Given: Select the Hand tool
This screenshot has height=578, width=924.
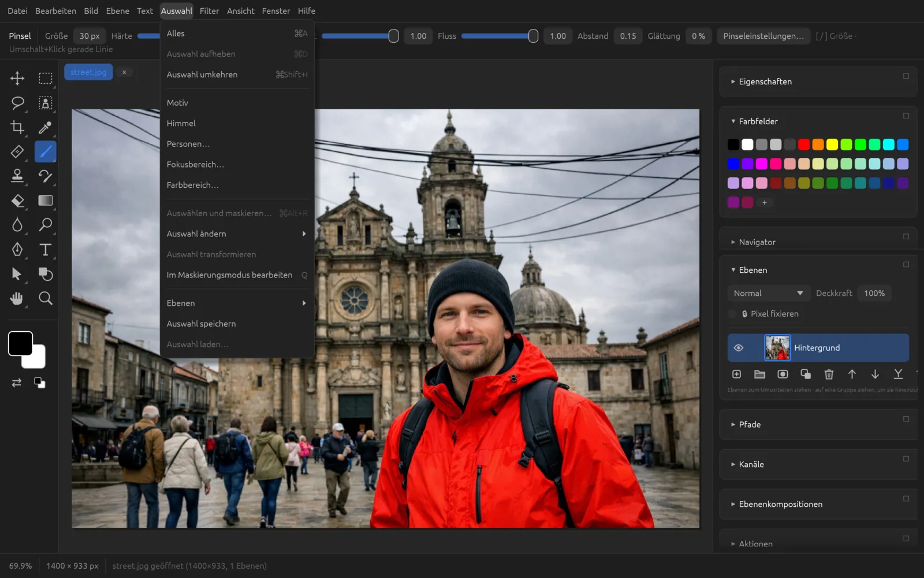Looking at the screenshot, I should coord(17,298).
